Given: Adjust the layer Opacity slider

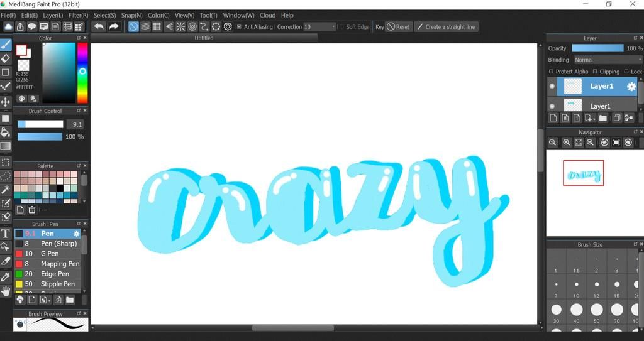Looking at the screenshot, I should click(597, 48).
